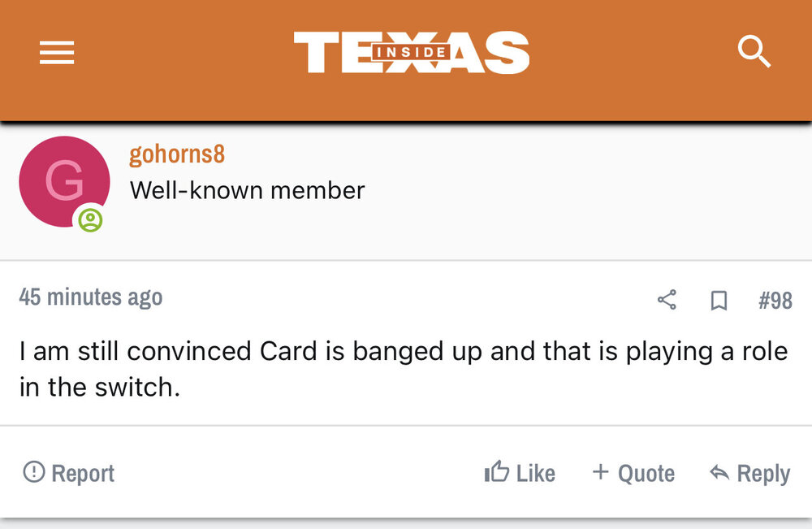Click the post text about Card
This screenshot has height=529, width=812.
click(x=403, y=369)
